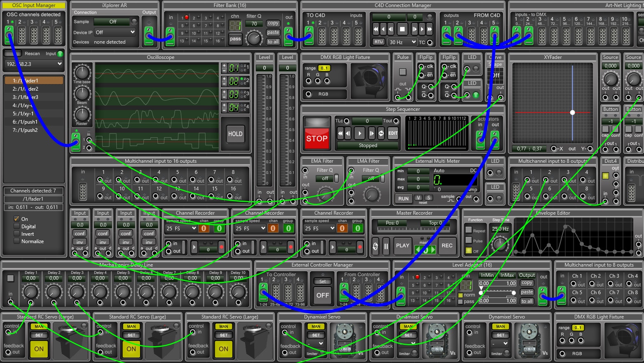The height and width of the screenshot is (363, 644).
Task: Click the C4D Connection Manager stop icon
Action: pos(402,29)
